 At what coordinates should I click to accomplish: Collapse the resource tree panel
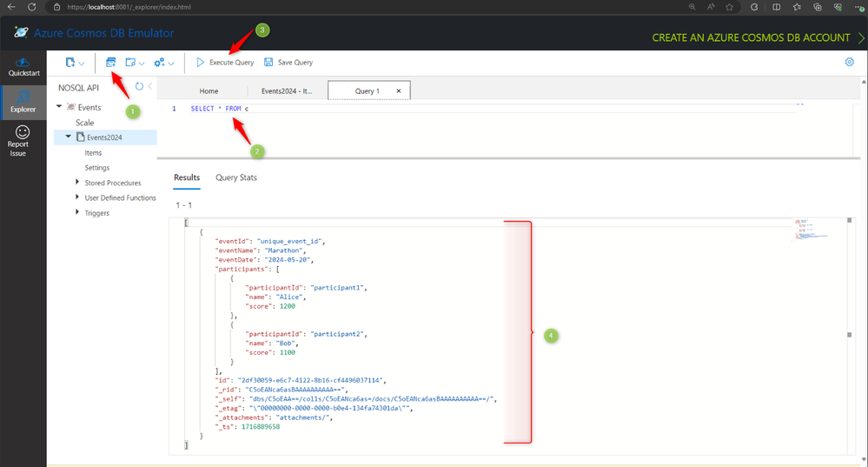tap(150, 86)
